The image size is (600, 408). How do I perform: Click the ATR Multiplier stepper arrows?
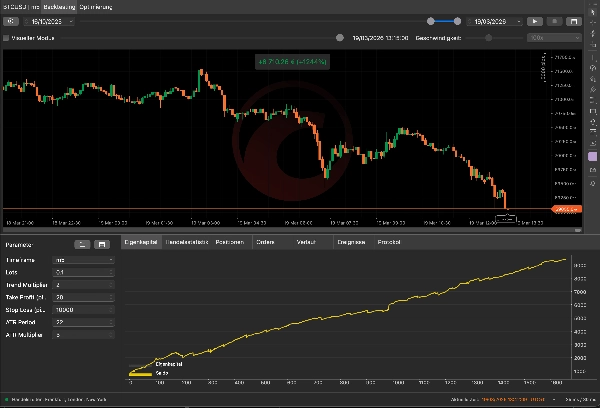click(x=111, y=335)
